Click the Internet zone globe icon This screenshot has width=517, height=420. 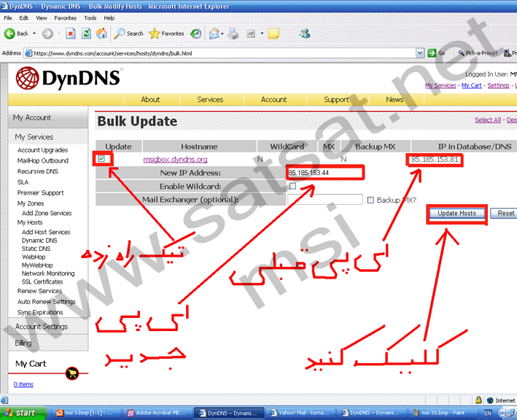click(x=490, y=400)
